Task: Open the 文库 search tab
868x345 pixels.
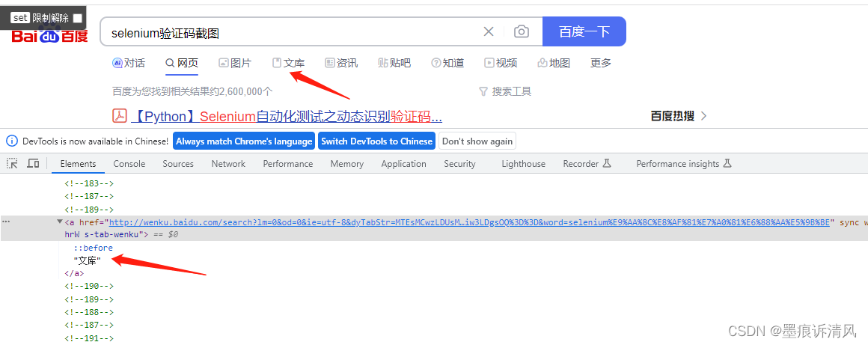Action: (x=288, y=63)
